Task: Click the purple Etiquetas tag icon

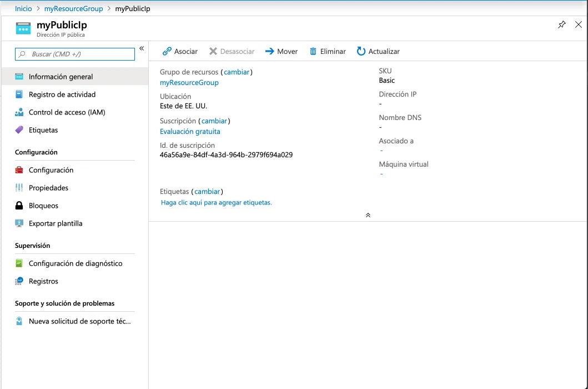Action: 19,130
